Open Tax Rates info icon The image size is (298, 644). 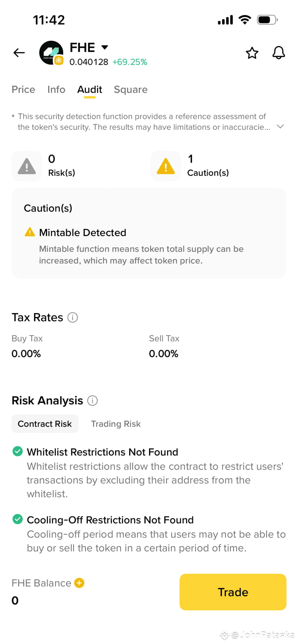[73, 318]
